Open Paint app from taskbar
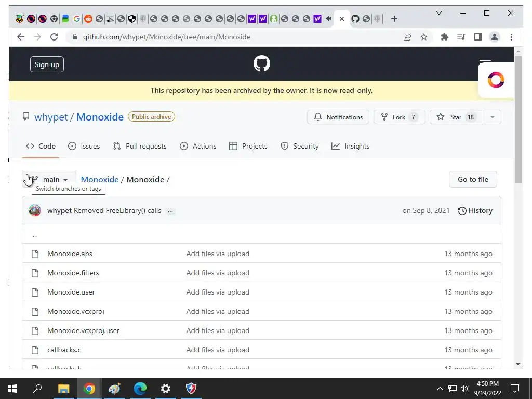Image resolution: width=532 pixels, height=399 pixels. pyautogui.click(x=114, y=389)
